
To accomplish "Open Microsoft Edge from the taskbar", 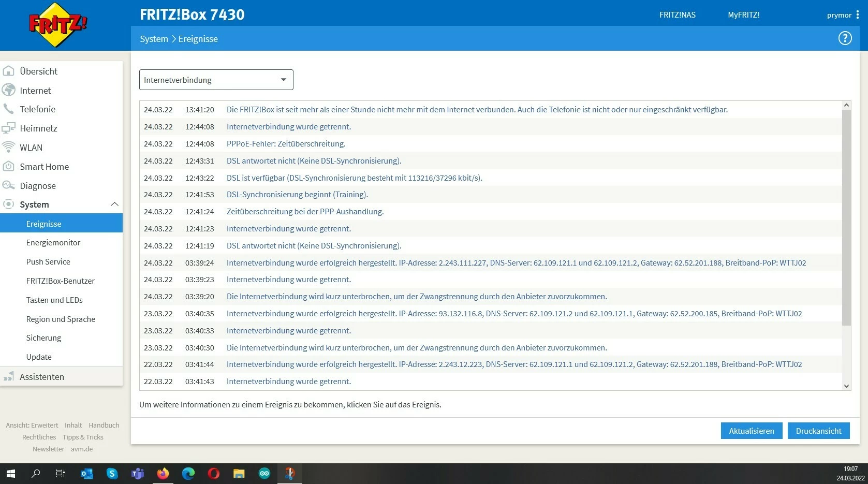I will 188,473.
